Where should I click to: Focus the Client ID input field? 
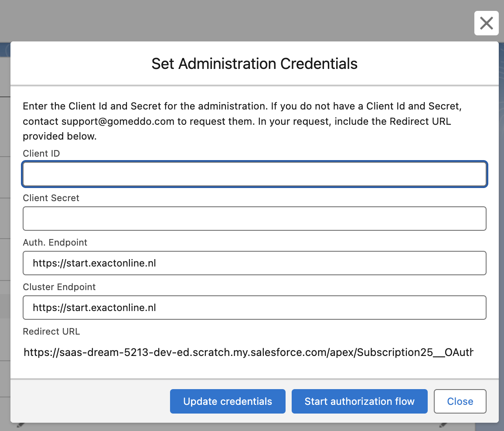point(254,174)
